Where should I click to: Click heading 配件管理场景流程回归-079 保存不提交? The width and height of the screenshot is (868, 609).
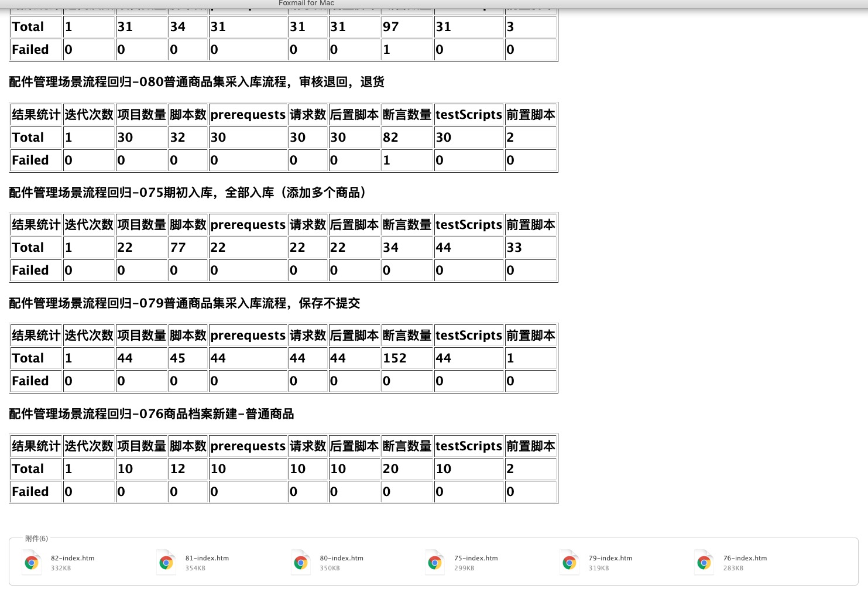pos(184,303)
